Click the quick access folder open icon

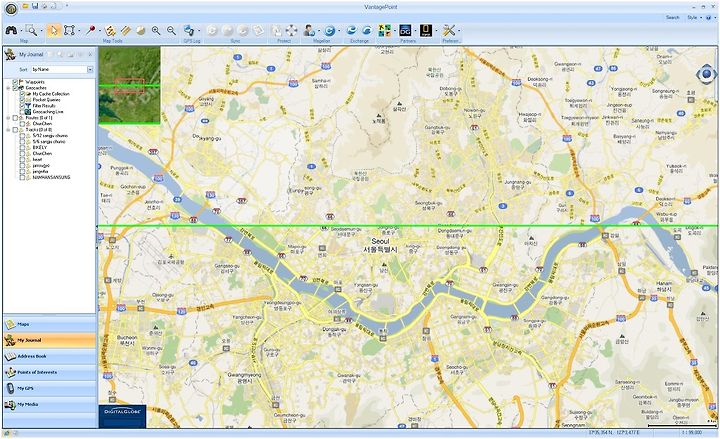pos(26,6)
